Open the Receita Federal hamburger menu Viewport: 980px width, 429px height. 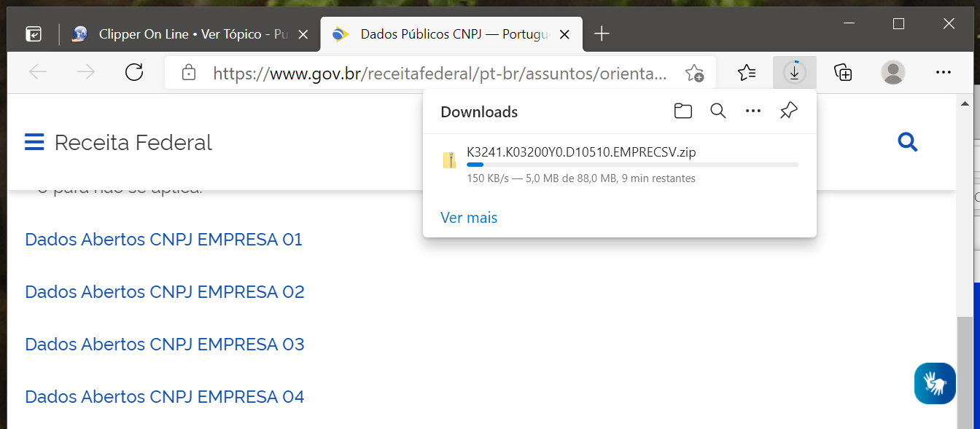[x=34, y=142]
